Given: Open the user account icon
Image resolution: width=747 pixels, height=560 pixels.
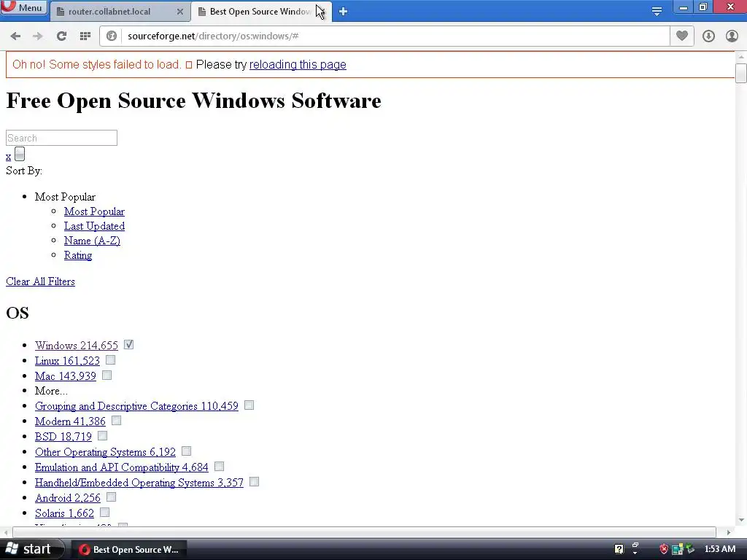Looking at the screenshot, I should pyautogui.click(x=732, y=36).
